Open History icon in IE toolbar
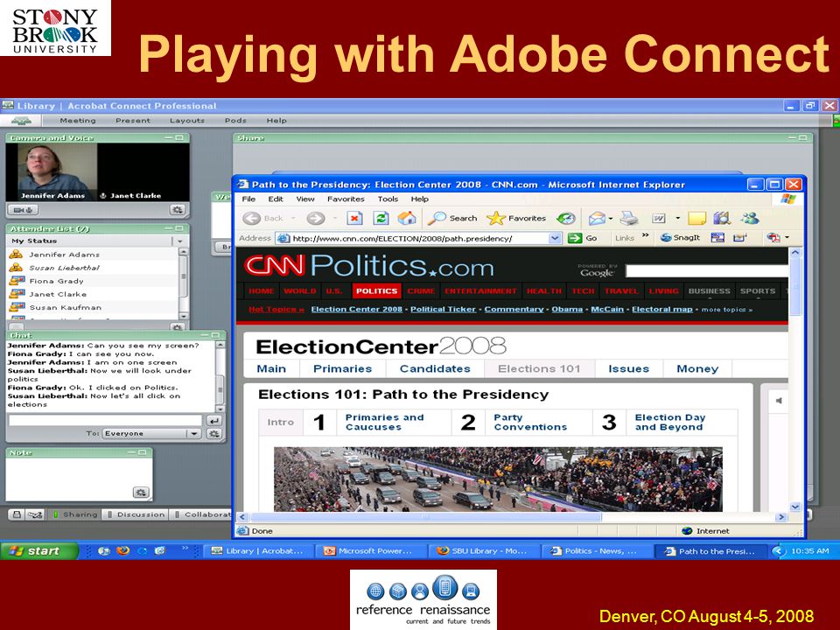 point(566,218)
